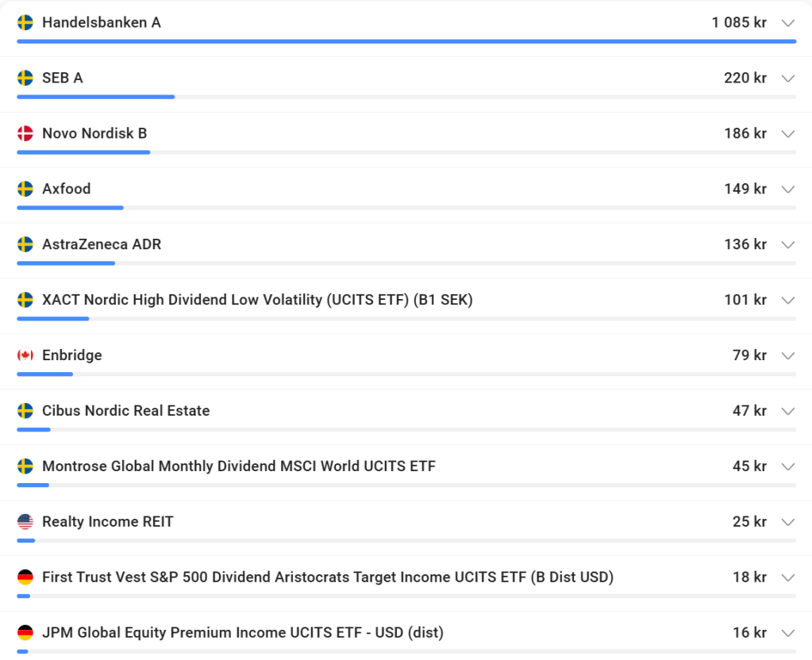Viewport: 812px width, 660px height.
Task: Expand the Realty Income REIT chevron
Action: click(787, 523)
